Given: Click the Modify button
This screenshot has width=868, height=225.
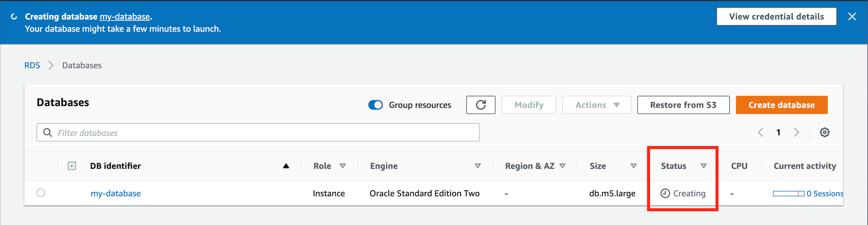Looking at the screenshot, I should tap(529, 105).
